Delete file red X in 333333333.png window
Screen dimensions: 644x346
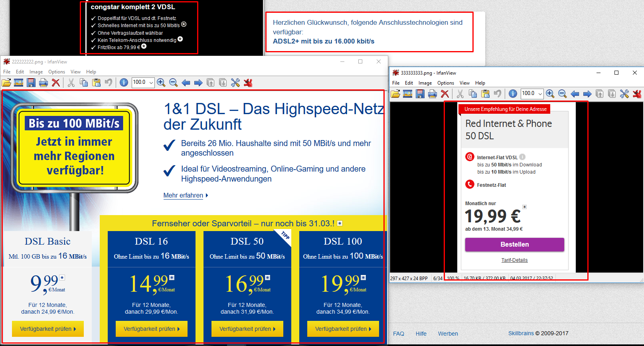pyautogui.click(x=445, y=94)
